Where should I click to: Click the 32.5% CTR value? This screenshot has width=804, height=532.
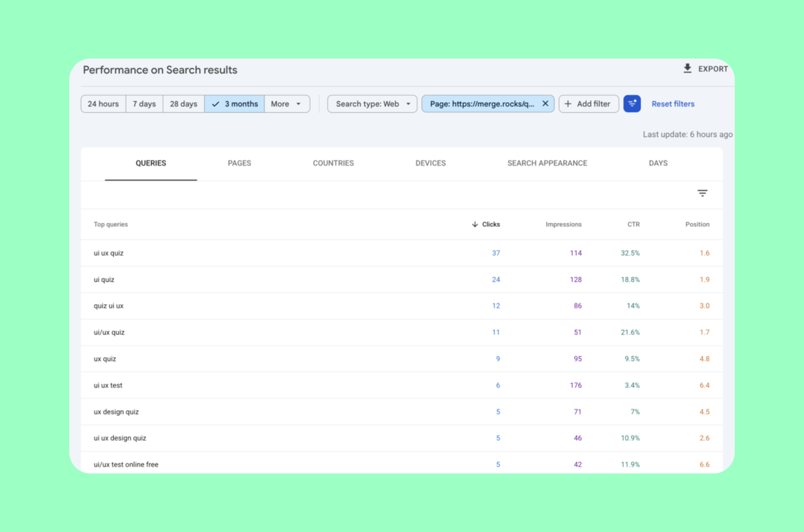(630, 253)
